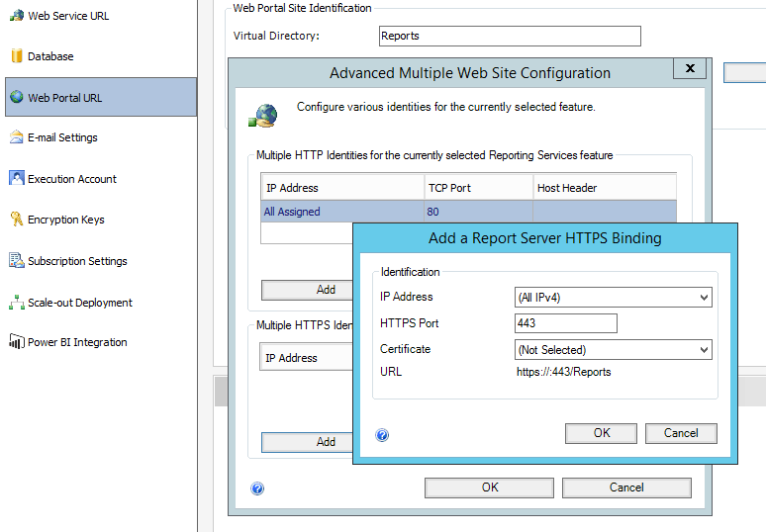The height and width of the screenshot is (532, 766).
Task: Click the Subscription Settings icon
Action: coord(17,261)
